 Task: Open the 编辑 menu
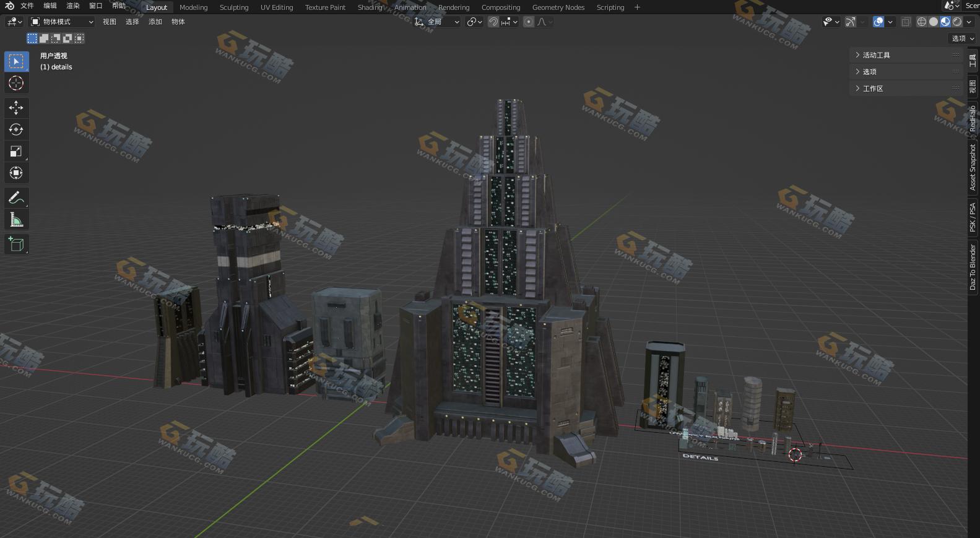[50, 6]
